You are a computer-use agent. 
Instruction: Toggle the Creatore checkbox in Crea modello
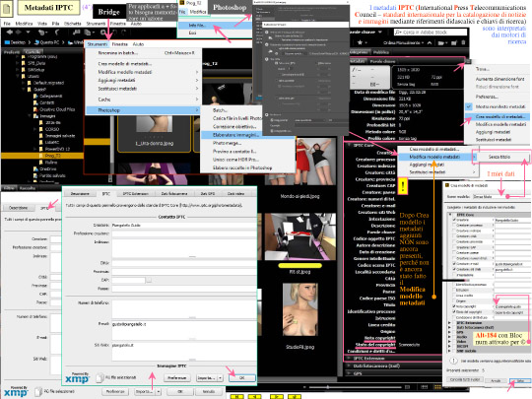[454, 220]
